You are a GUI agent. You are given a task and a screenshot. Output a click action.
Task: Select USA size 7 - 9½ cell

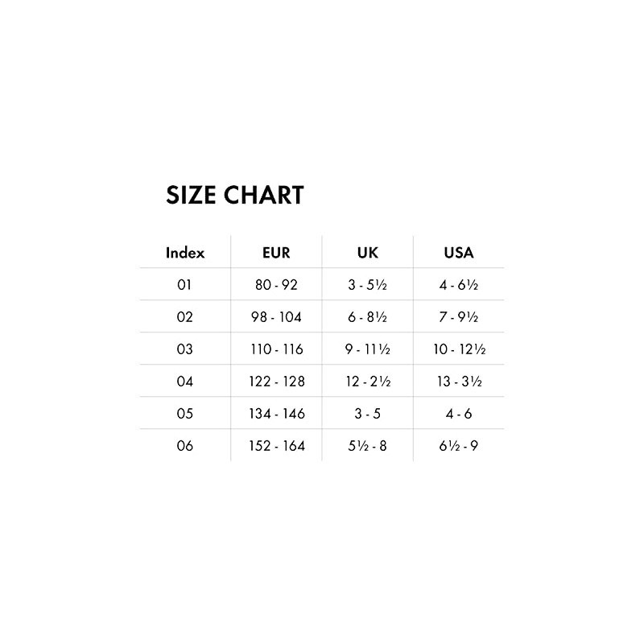459,317
